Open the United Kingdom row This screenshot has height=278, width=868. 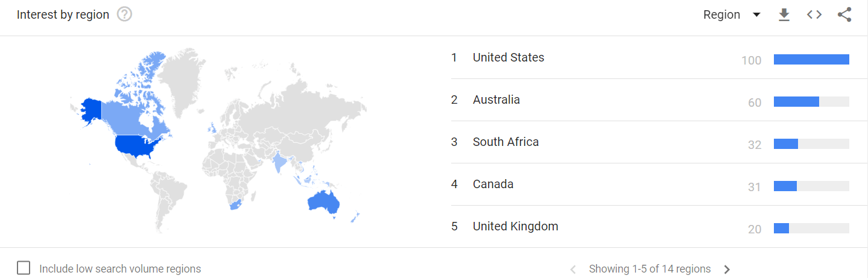point(651,227)
